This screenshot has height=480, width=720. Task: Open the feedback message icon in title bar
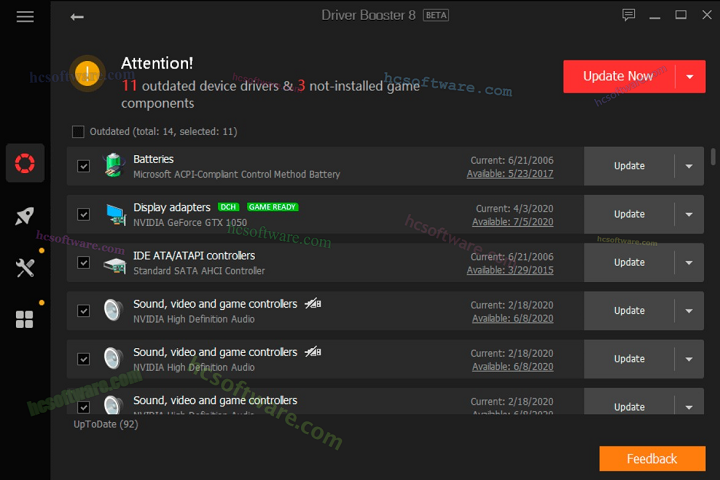tap(629, 15)
